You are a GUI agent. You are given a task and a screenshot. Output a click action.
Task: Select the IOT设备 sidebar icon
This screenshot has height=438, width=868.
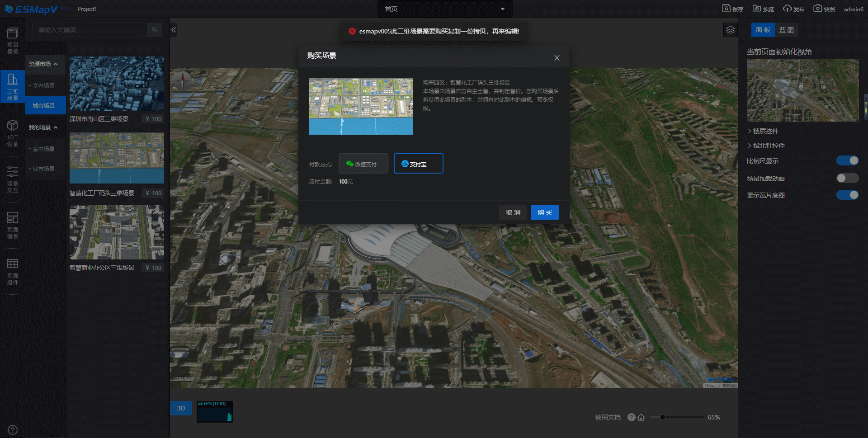pos(13,133)
